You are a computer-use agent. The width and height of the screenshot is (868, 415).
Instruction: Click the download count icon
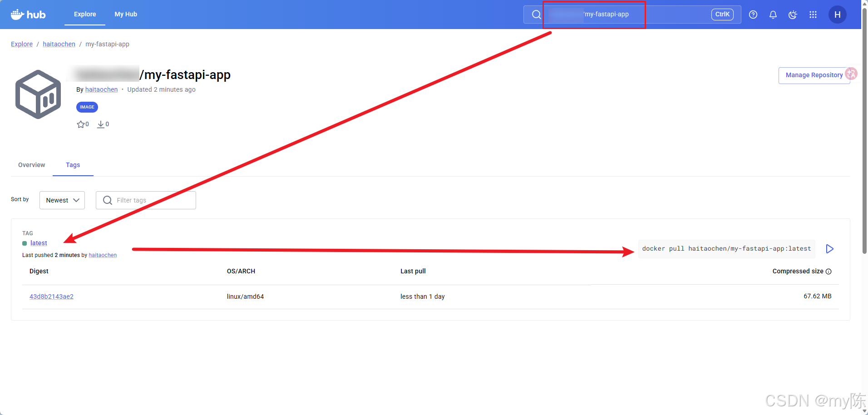[101, 124]
